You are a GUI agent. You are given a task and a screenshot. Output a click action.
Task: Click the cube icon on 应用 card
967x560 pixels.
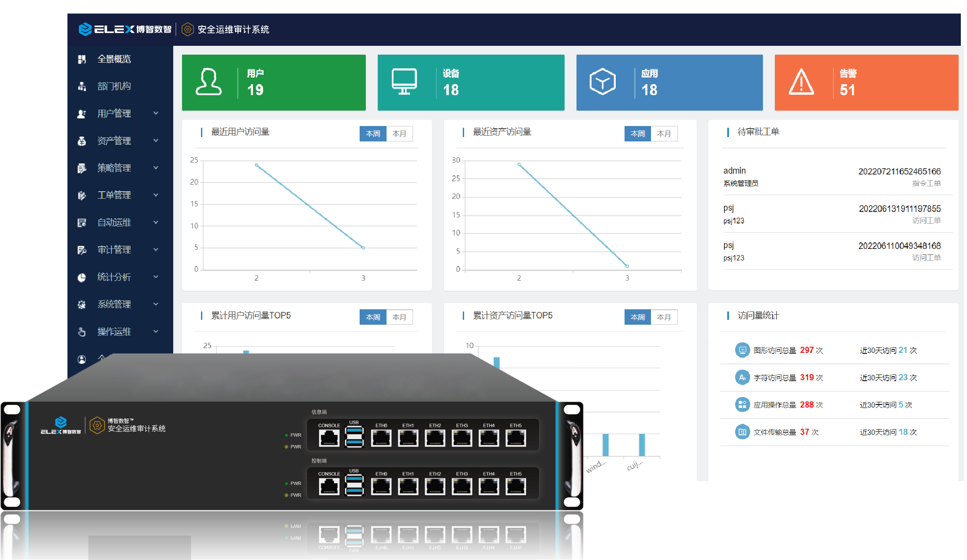603,82
